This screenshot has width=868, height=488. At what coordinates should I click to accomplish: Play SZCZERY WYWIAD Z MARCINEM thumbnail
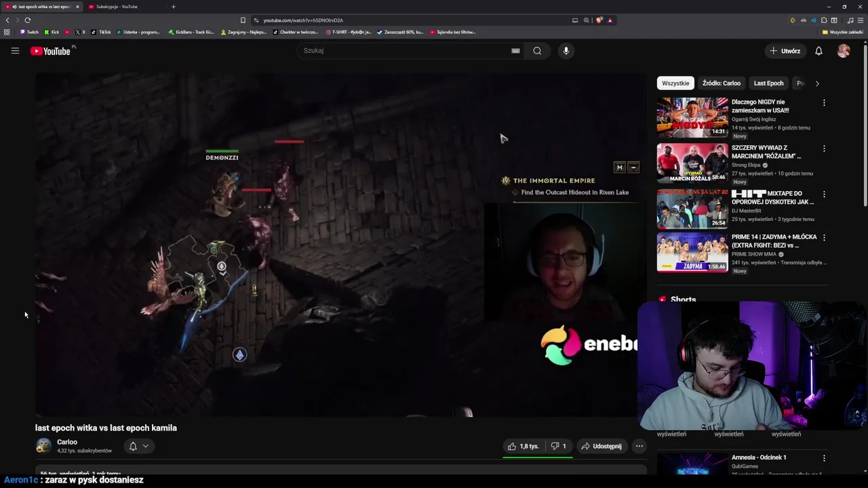click(x=692, y=163)
